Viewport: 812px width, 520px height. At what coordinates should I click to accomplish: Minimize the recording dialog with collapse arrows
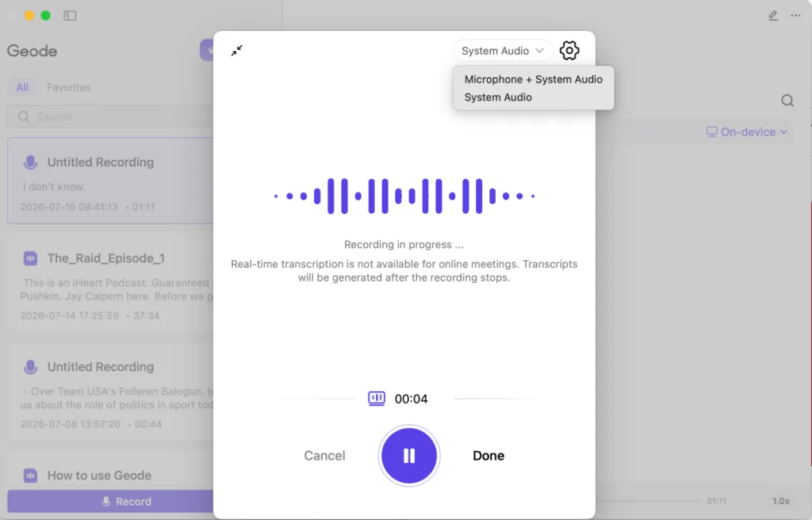tap(236, 50)
